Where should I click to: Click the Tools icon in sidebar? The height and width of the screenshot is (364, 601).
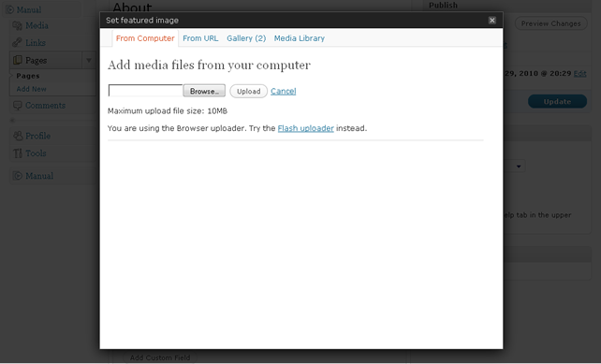[18, 153]
